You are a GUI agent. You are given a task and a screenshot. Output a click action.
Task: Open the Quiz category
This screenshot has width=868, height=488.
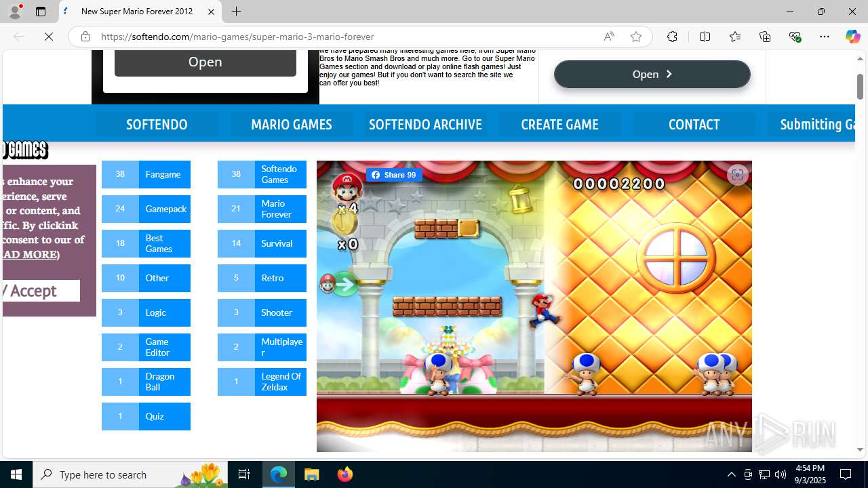click(146, 416)
